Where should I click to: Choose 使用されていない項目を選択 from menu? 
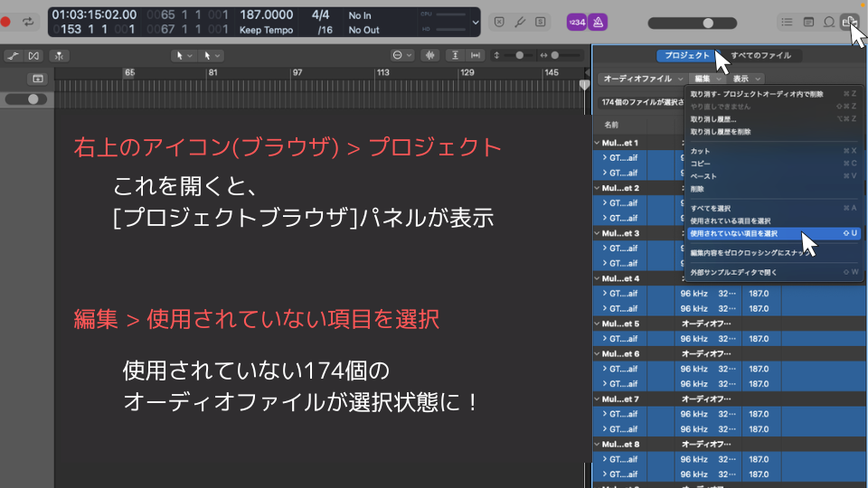(733, 233)
